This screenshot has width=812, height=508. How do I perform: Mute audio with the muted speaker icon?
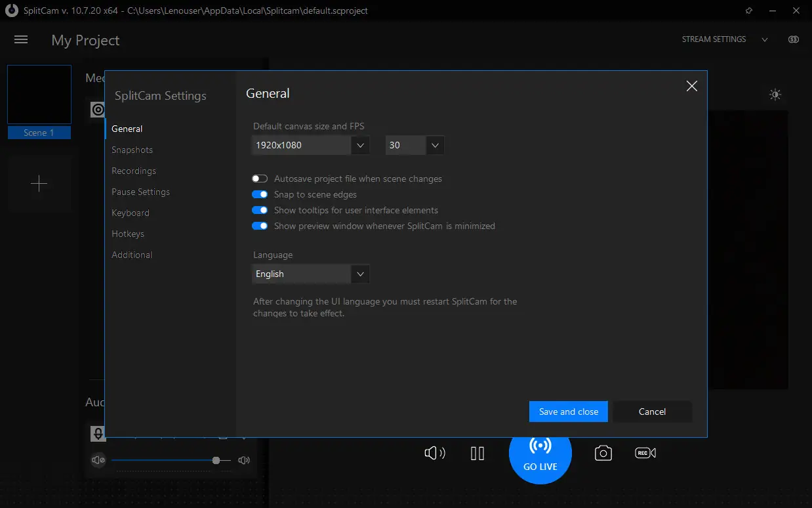point(98,460)
